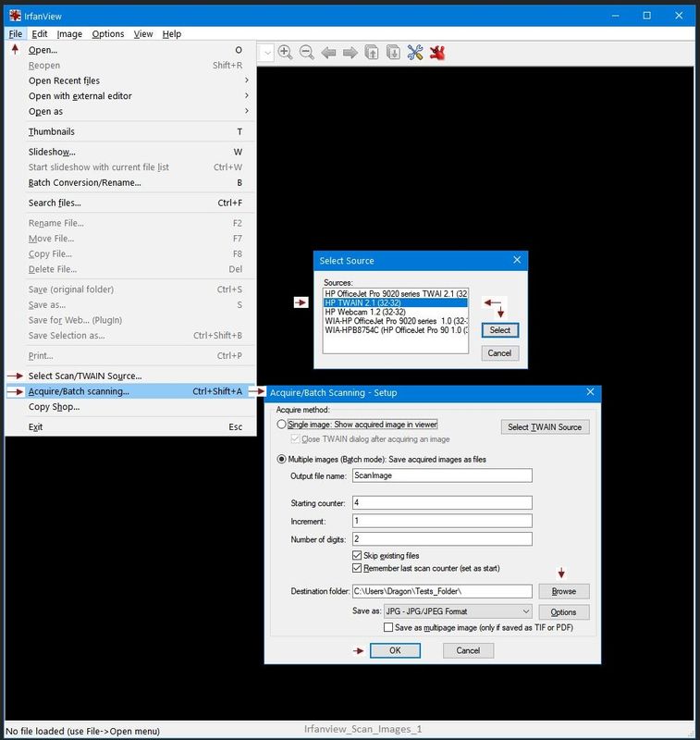Toggle Remember last scan counter checkbox
Screen dimensions: 700x740
coord(357,568)
